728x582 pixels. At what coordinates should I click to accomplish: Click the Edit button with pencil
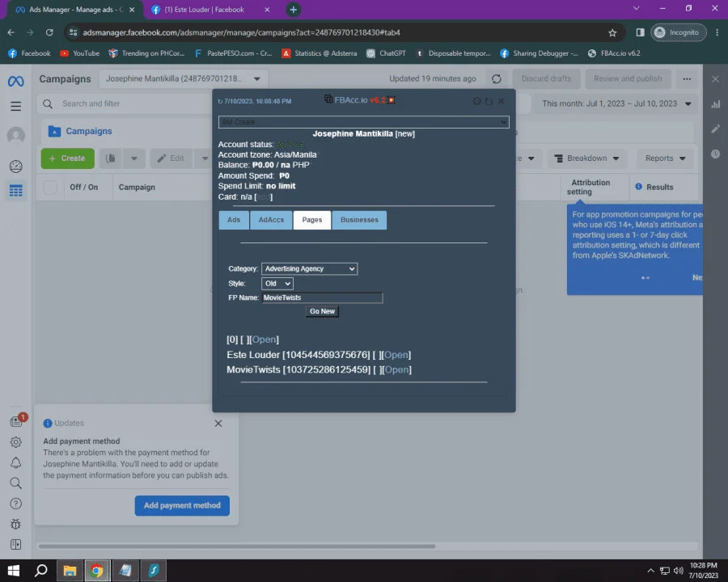pos(171,158)
